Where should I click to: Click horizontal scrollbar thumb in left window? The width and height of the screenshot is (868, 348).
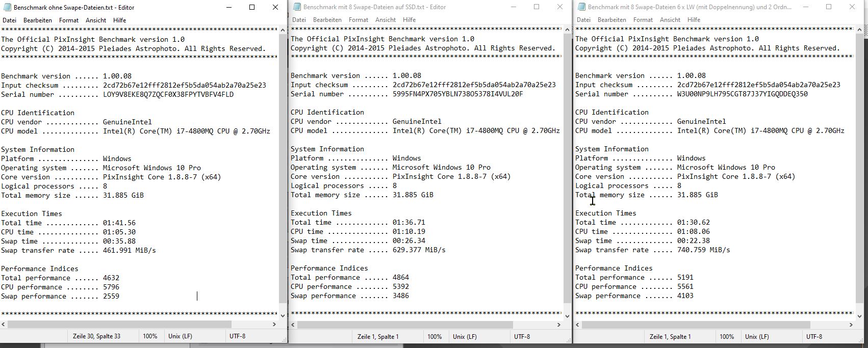(120, 324)
